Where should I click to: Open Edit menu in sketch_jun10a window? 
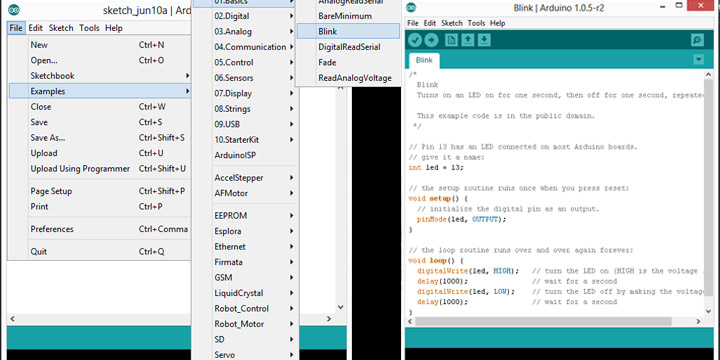35,28
